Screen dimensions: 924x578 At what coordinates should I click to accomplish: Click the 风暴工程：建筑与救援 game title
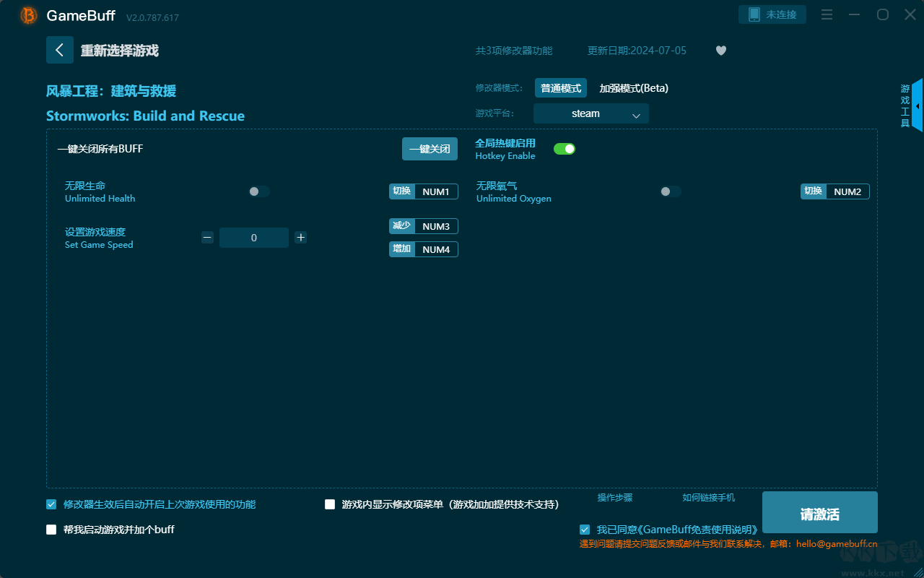pos(111,91)
